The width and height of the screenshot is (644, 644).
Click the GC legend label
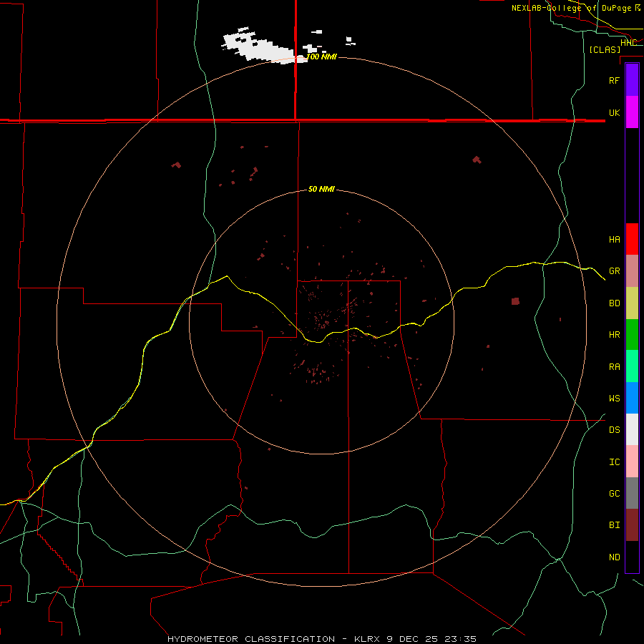click(614, 493)
